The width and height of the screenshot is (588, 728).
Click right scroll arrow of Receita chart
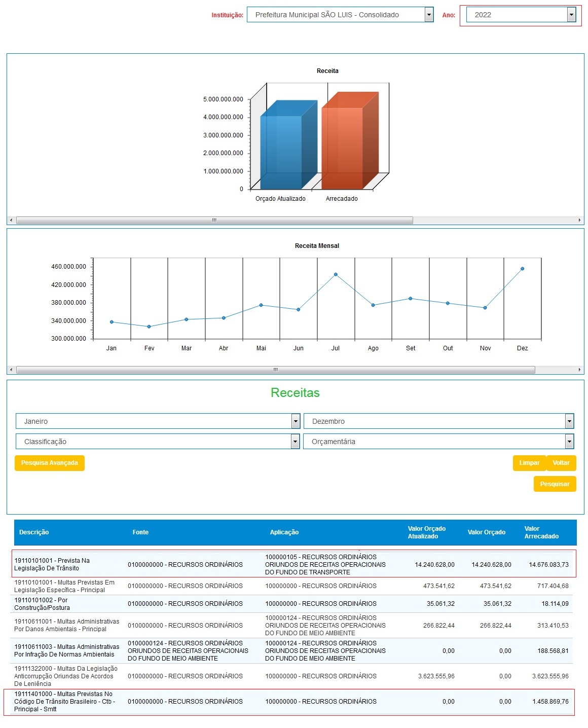click(x=579, y=221)
